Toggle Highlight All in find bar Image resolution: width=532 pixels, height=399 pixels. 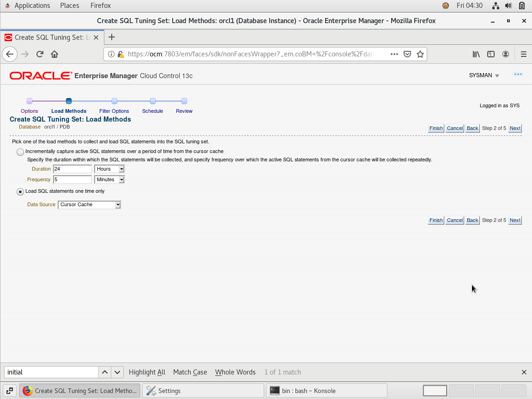coord(147,372)
